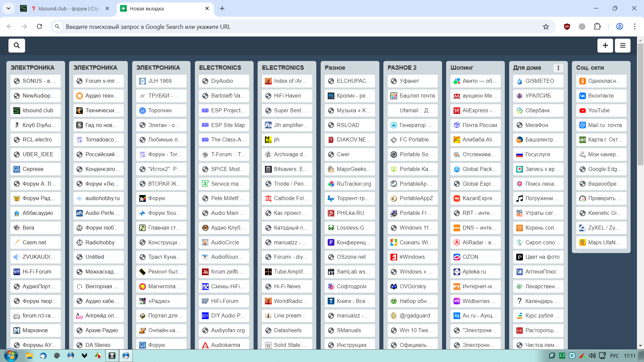
Task: Open the АптекиПлюс link
Action: 538,272
